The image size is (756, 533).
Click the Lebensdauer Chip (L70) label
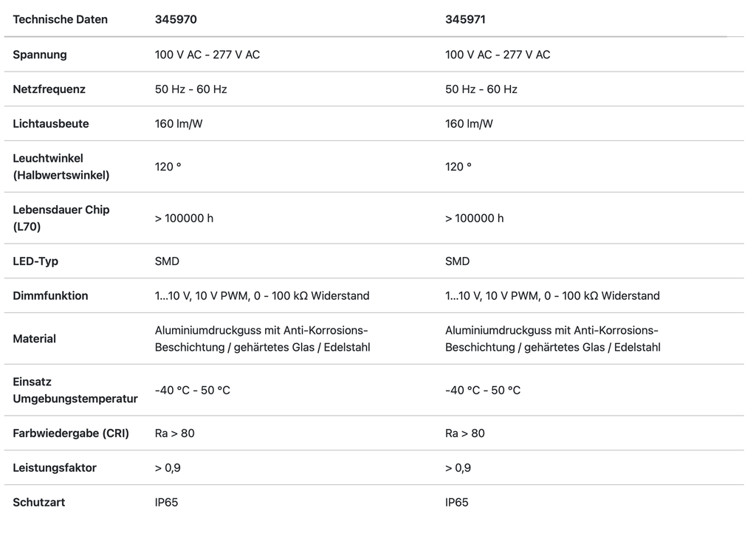[x=61, y=219]
